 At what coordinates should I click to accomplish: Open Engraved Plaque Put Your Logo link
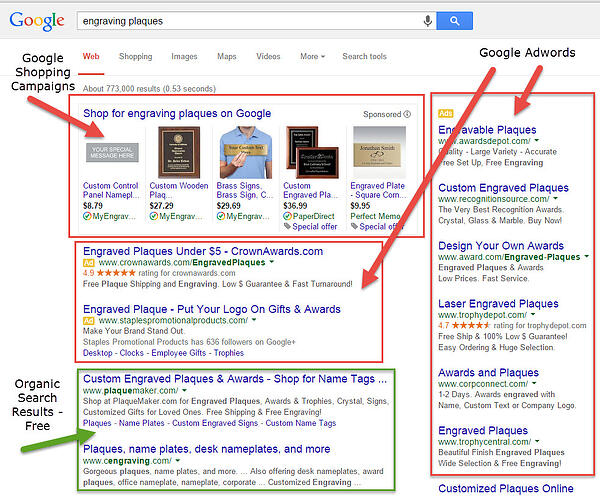point(212,309)
